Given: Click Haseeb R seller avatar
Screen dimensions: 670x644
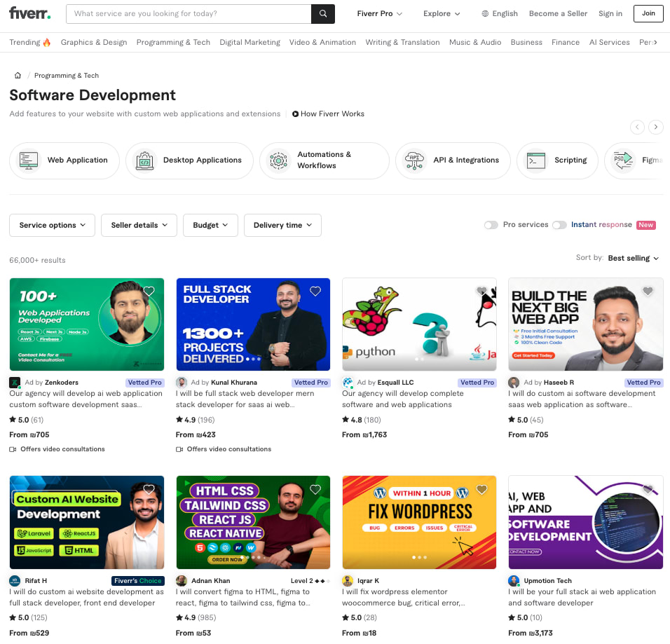Looking at the screenshot, I should tap(514, 383).
